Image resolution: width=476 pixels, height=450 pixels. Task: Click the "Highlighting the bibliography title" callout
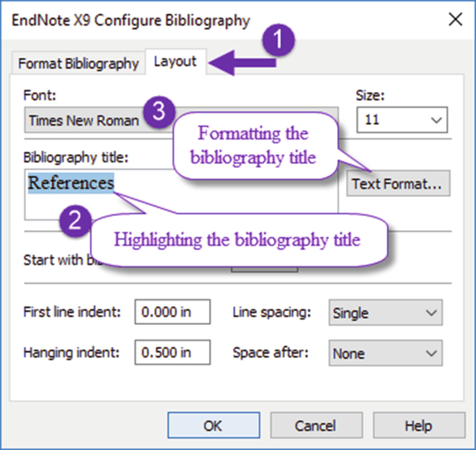coord(236,241)
